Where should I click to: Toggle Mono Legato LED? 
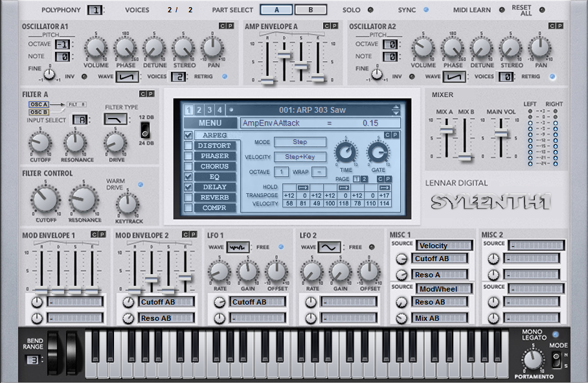click(556, 334)
